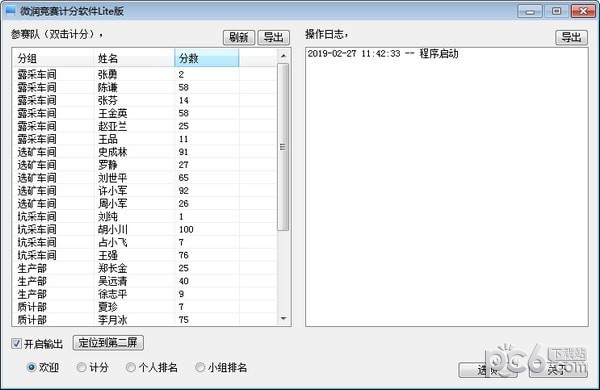Sort by the 姓名 column header
600x390 pixels.
(x=134, y=58)
